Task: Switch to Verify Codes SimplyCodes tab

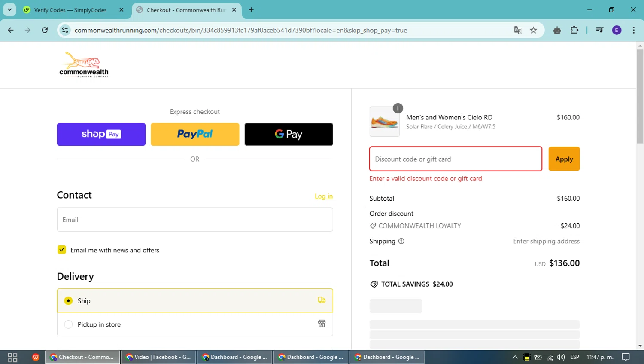Action: click(70, 10)
